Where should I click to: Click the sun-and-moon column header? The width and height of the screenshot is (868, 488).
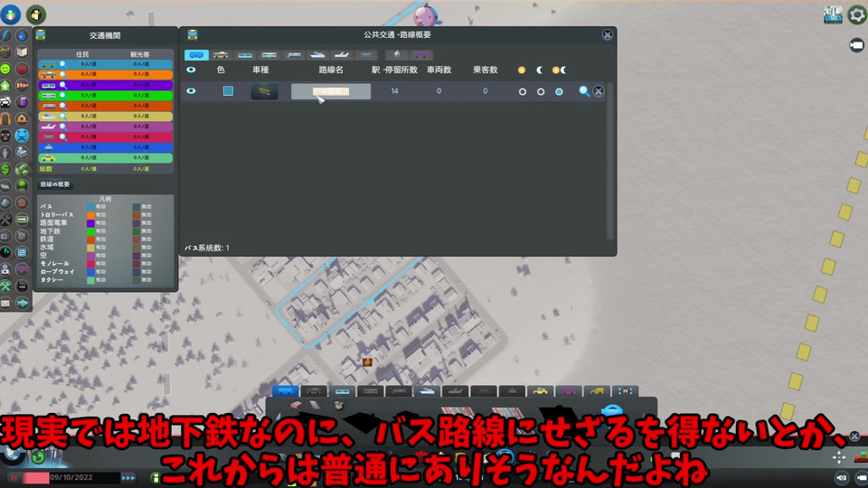tap(559, 70)
